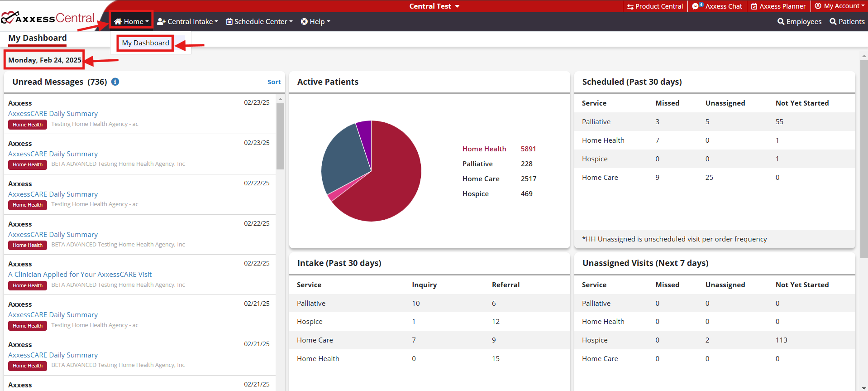Click Scheduled Home Health Not Yet Started 1
The width and height of the screenshot is (868, 391).
777,140
